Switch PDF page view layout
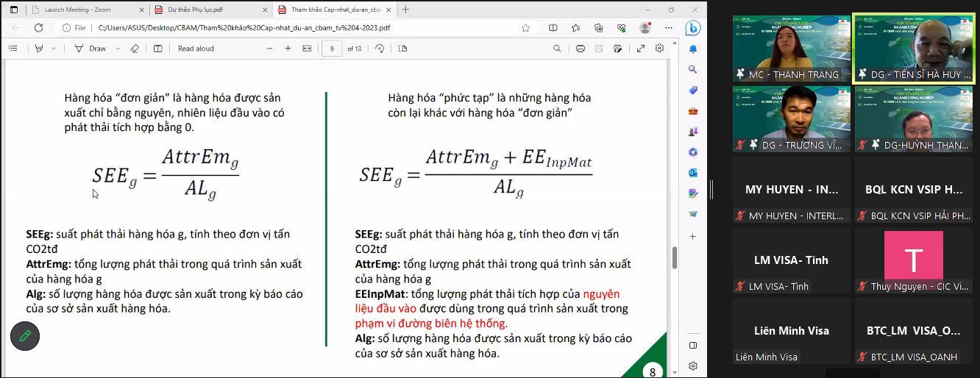The image size is (980, 378). click(x=402, y=49)
